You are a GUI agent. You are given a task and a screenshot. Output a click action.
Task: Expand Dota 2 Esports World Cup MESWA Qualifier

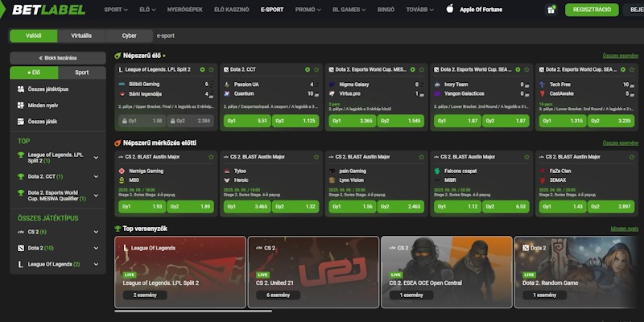[x=96, y=196]
